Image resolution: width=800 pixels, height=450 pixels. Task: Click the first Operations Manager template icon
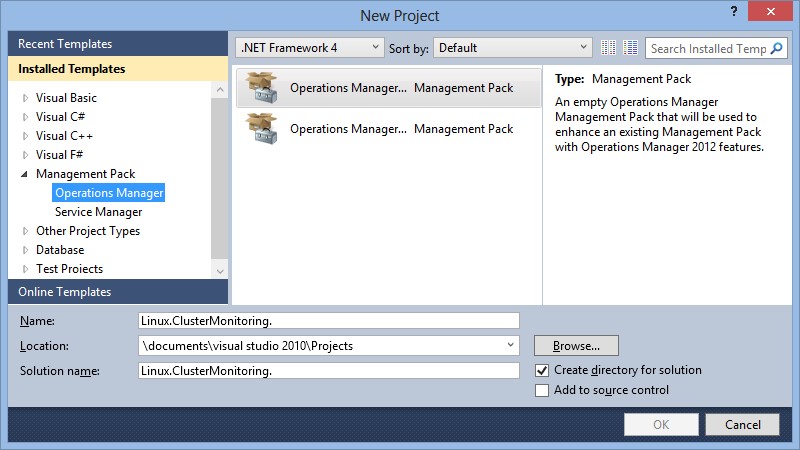[262, 88]
